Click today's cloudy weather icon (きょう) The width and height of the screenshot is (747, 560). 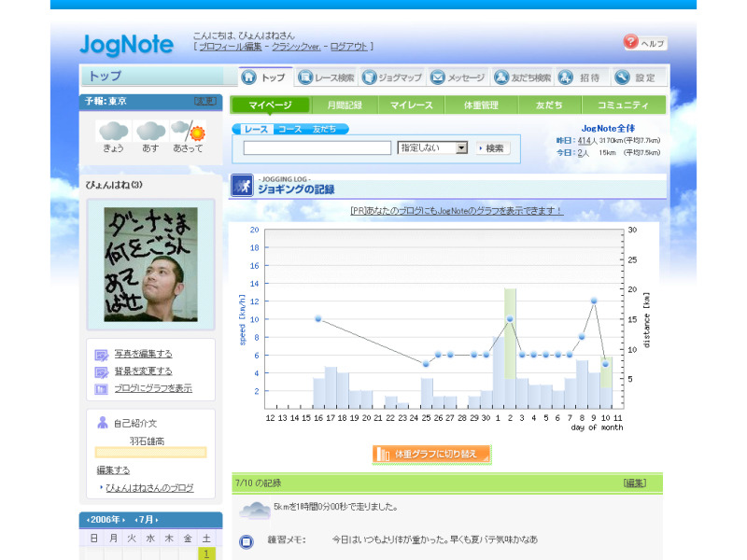point(113,131)
